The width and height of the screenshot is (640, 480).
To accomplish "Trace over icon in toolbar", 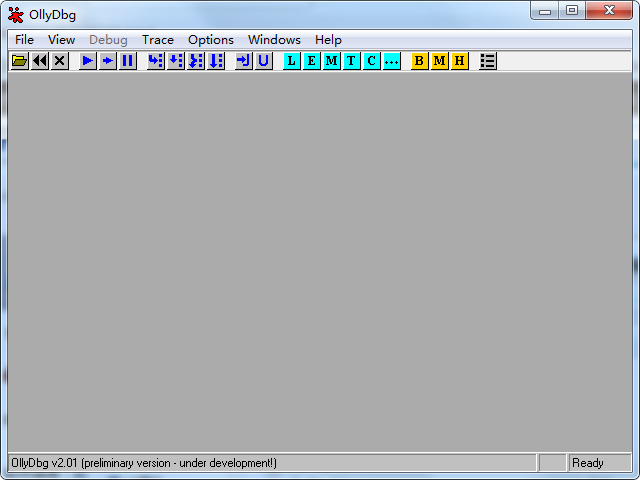I will click(216, 61).
